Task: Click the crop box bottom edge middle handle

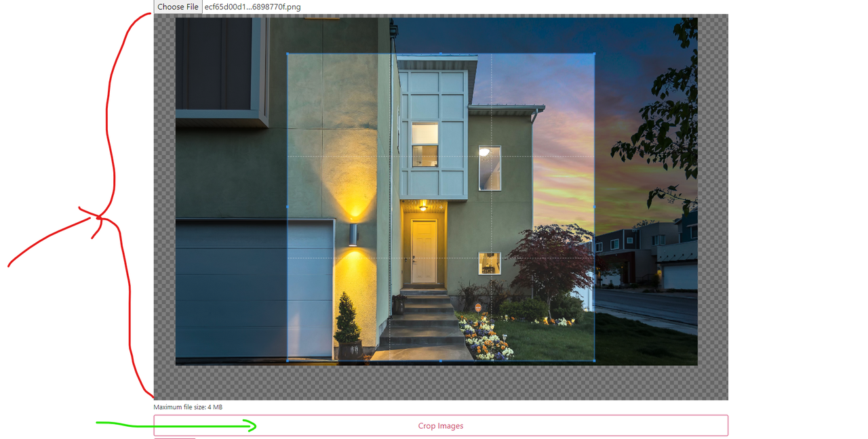Action: coord(441,360)
